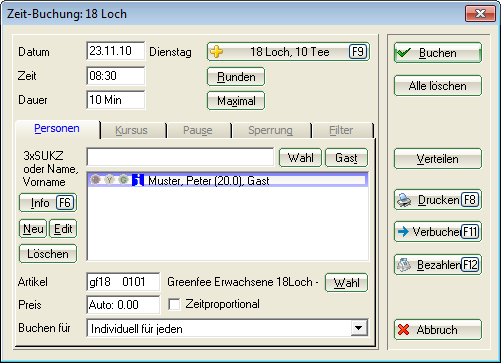Click the printer icon Drucken F8

pyautogui.click(x=404, y=200)
